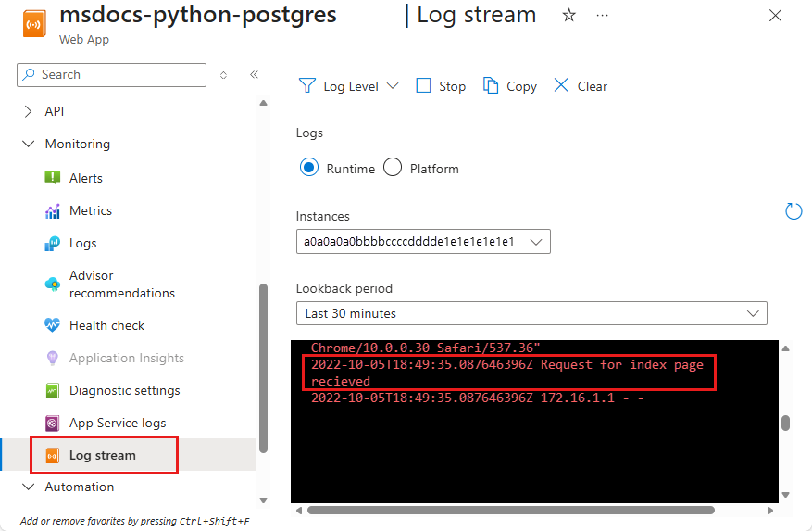The height and width of the screenshot is (531, 812).
Task: Open Alerts under Monitoring
Action: 85,178
